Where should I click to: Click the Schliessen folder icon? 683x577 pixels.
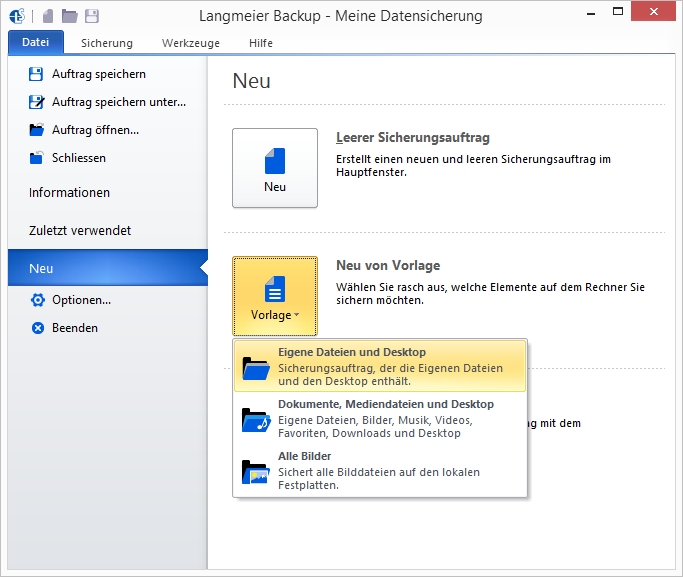pos(37,158)
